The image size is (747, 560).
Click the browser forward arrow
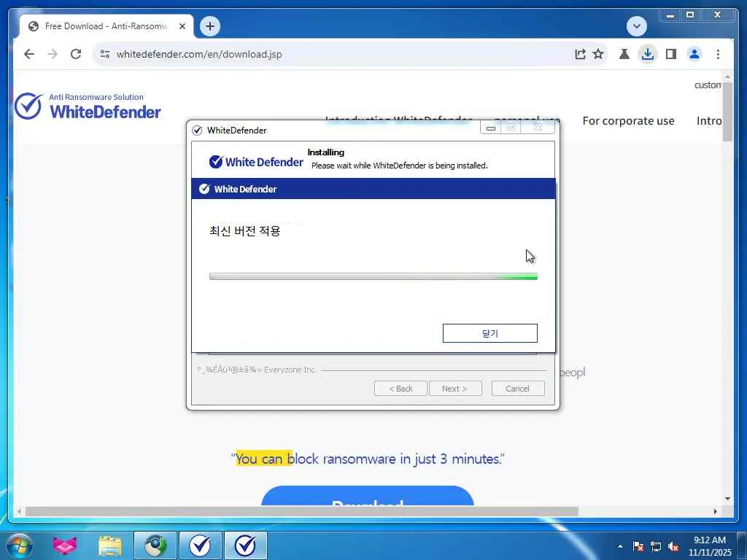tap(53, 54)
